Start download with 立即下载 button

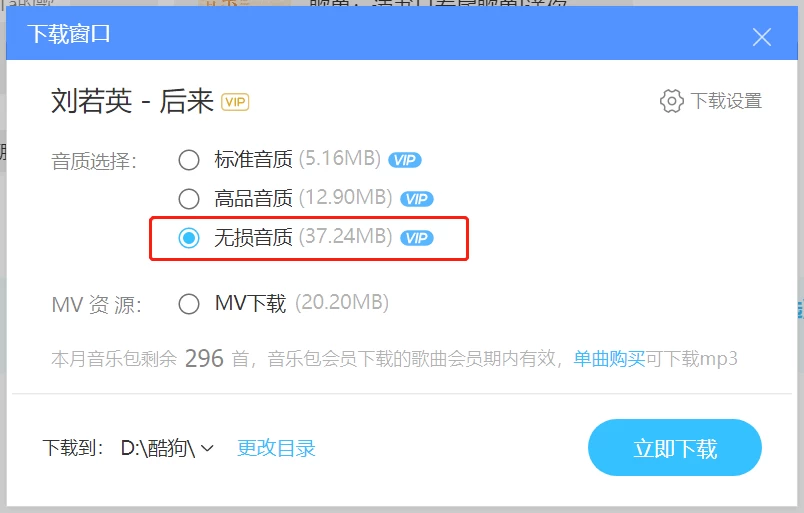(675, 448)
